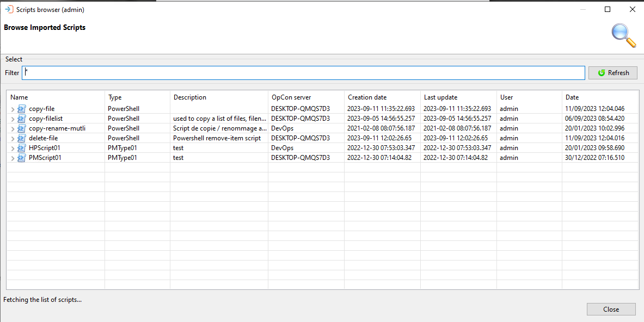The height and width of the screenshot is (322, 644).
Task: Click creation date 2023-09-11 11:35:22.693
Action: (381, 109)
